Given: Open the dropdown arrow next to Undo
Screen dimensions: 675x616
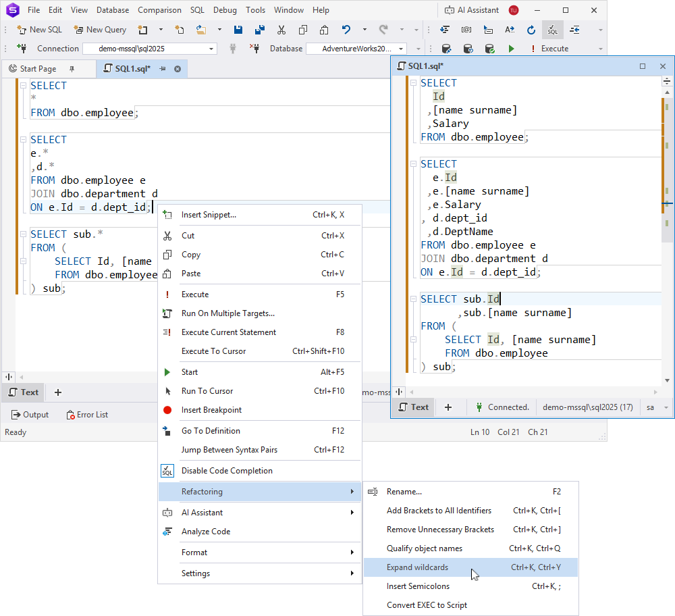Looking at the screenshot, I should pos(364,30).
